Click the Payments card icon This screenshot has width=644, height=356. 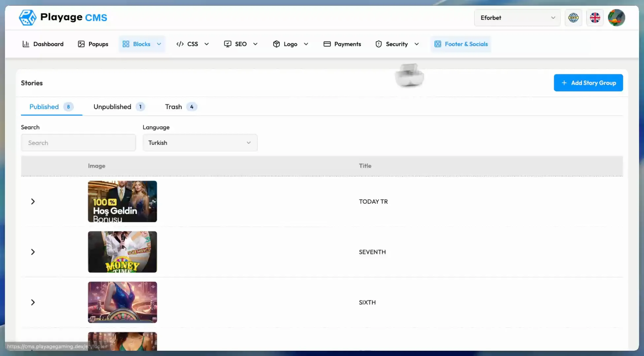pos(327,44)
